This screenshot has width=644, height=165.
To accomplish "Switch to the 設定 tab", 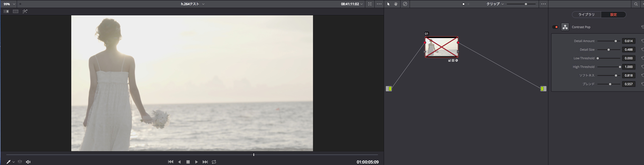I will [x=614, y=14].
